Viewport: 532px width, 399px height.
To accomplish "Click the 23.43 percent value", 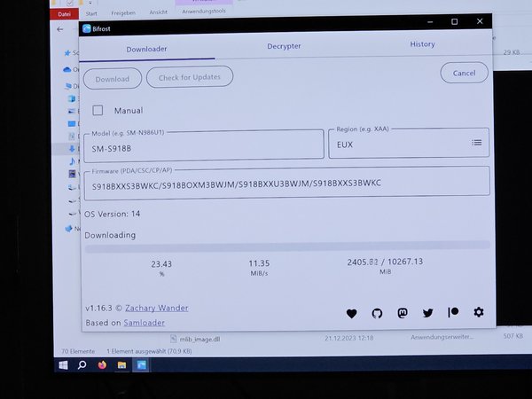I will point(161,264).
